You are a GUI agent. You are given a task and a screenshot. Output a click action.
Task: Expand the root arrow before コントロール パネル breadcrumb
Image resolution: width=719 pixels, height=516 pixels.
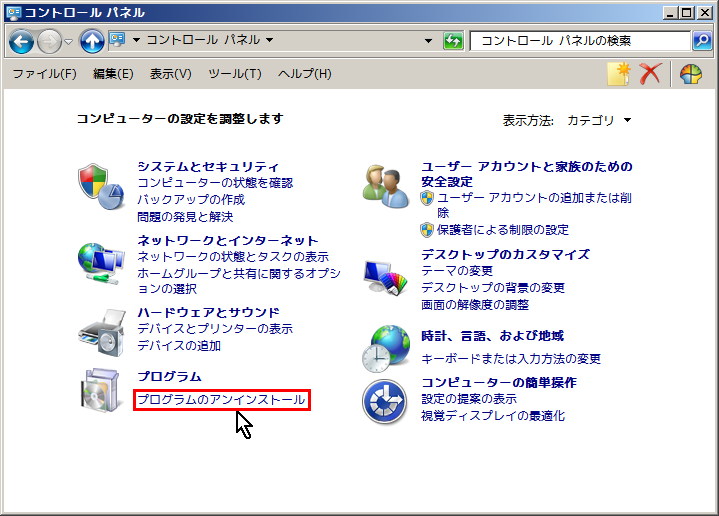point(136,40)
